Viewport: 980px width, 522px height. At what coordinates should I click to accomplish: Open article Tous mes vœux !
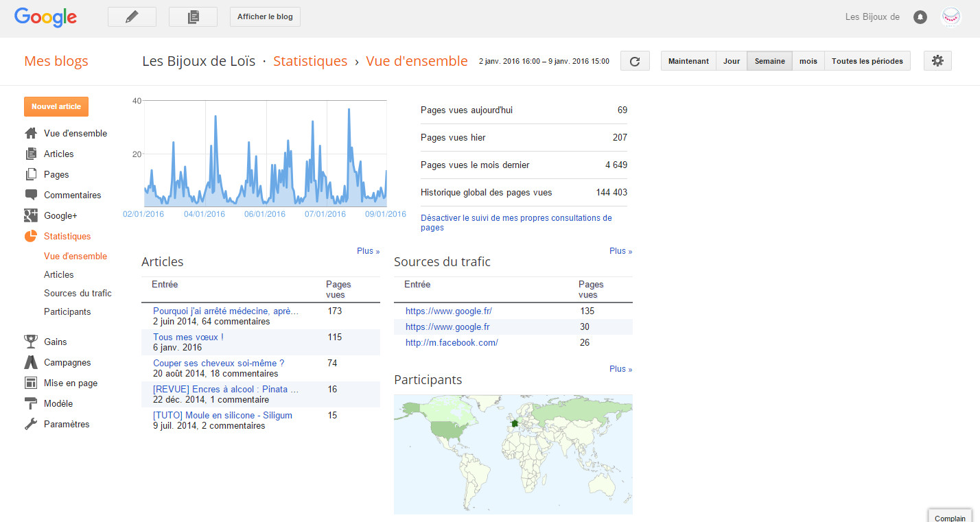[x=188, y=337]
